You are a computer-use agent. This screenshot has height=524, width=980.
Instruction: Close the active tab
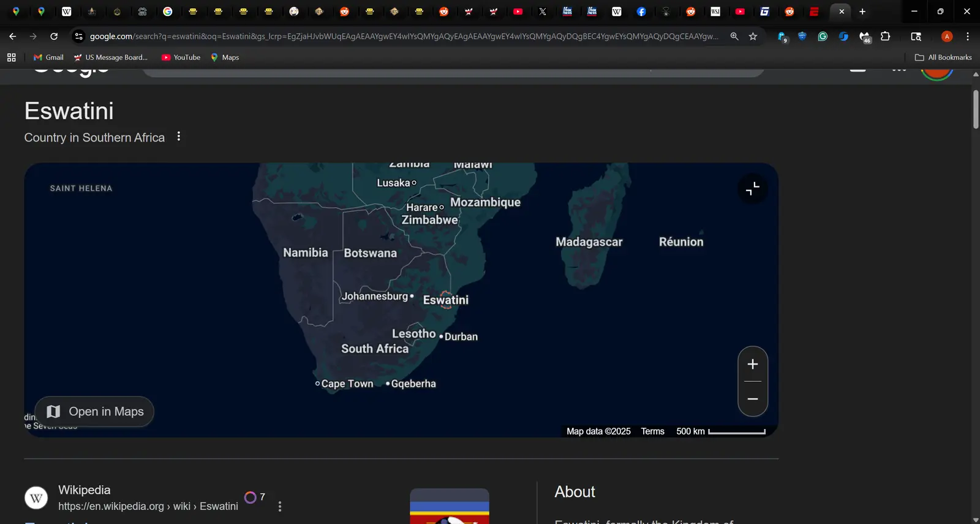[x=842, y=12]
